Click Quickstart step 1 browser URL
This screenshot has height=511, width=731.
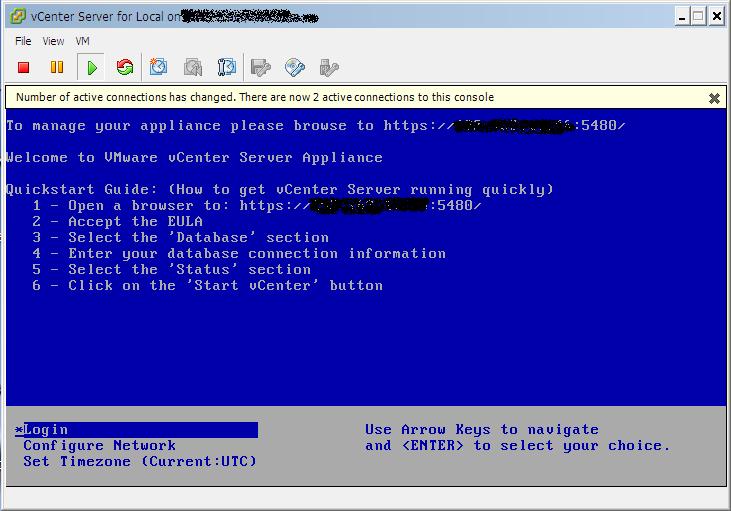click(360, 206)
